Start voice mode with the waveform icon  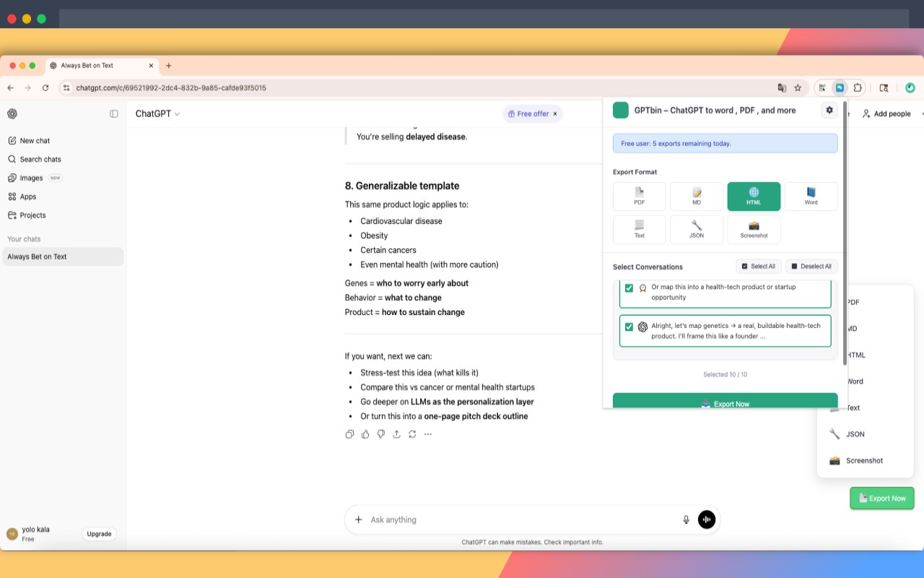pos(706,519)
